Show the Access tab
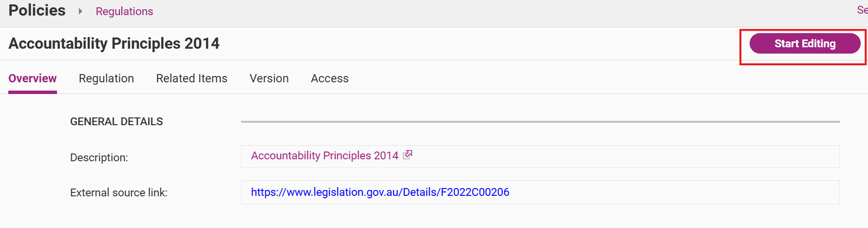This screenshot has width=868, height=228. [x=330, y=78]
